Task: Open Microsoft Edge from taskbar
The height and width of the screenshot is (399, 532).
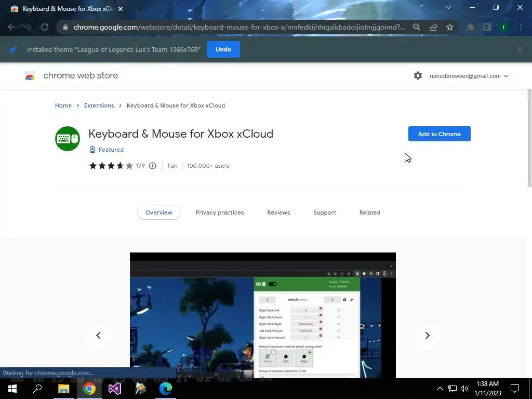Action: point(166,389)
